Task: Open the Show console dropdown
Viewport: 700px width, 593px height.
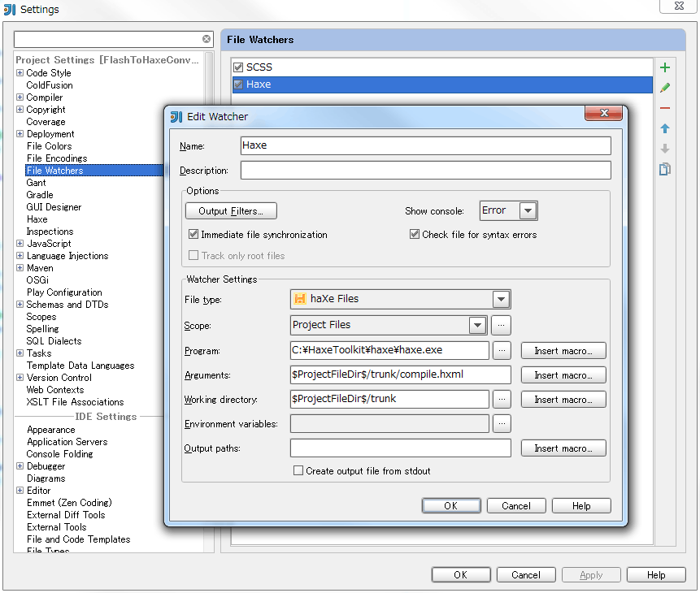Action: coord(528,211)
